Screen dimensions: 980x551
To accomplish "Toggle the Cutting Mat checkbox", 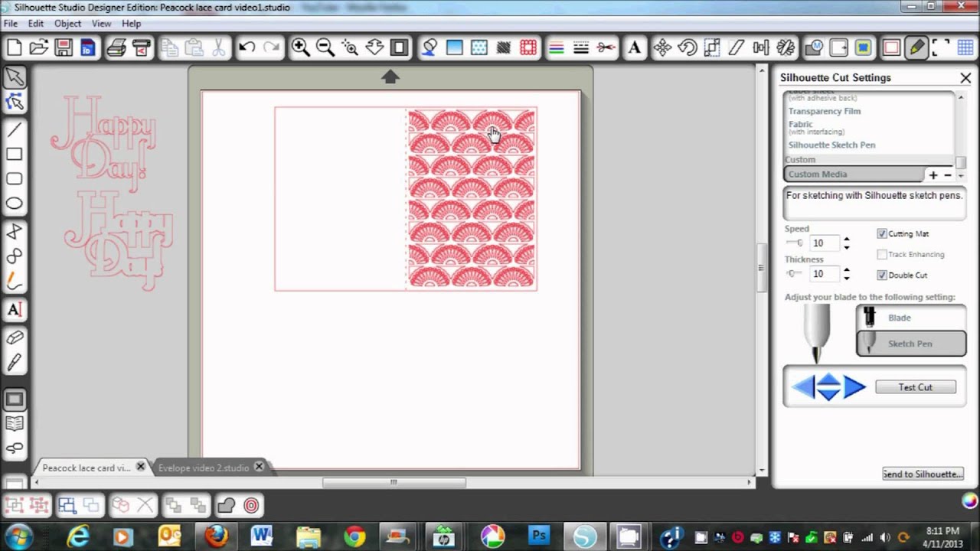I will pos(882,233).
